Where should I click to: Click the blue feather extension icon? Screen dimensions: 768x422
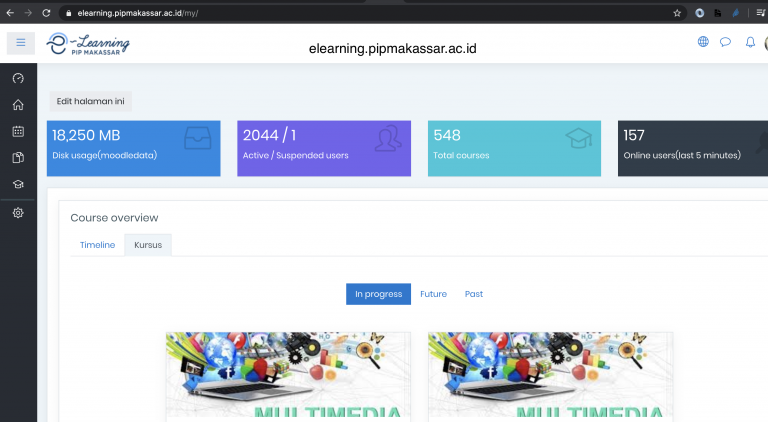[x=735, y=13]
